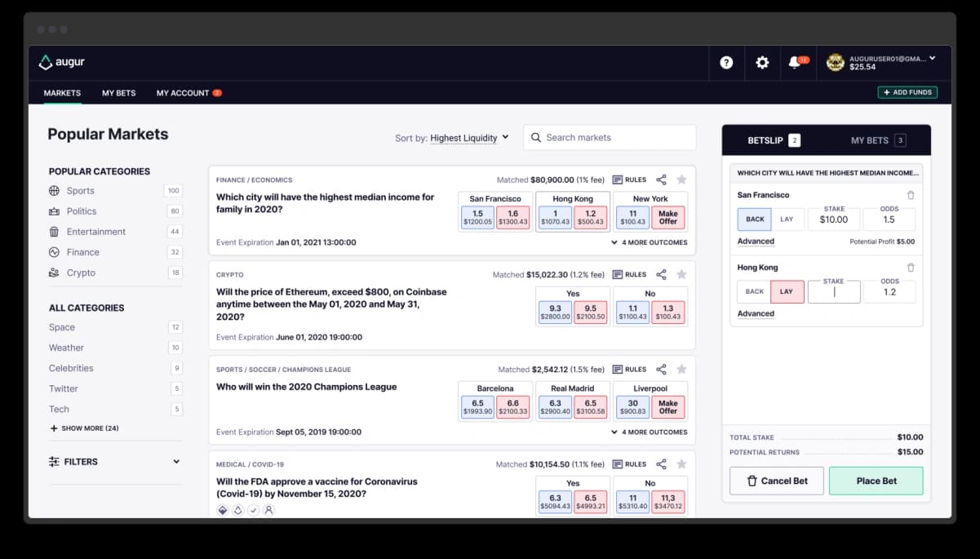Star the Champions League market
Viewport: 980px width, 559px height.
pos(682,369)
